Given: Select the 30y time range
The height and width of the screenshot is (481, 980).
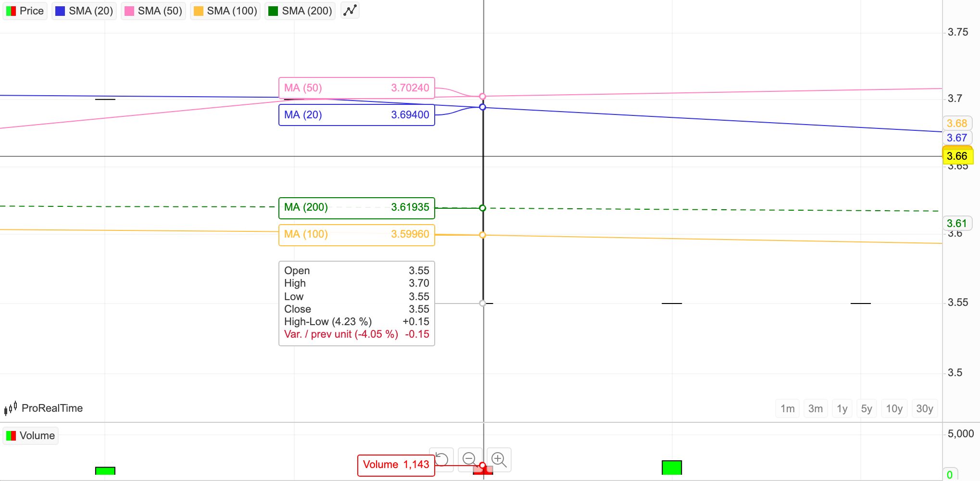Looking at the screenshot, I should 925,409.
